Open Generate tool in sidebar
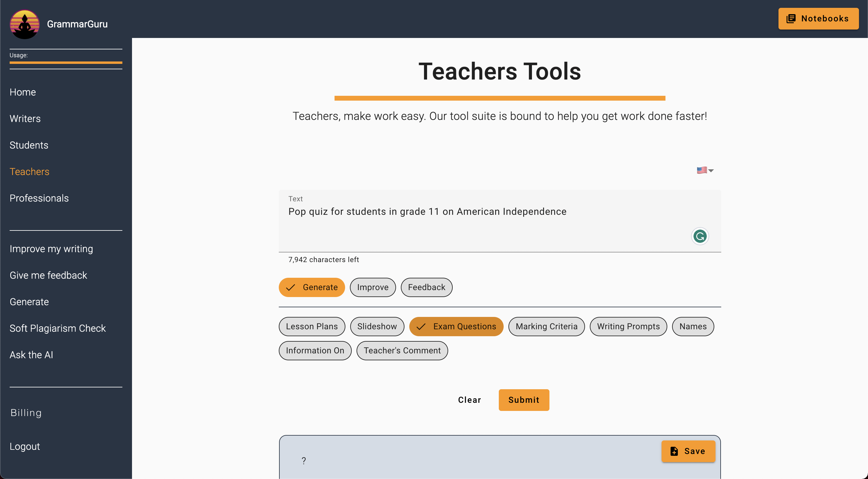Viewport: 868px width, 479px height. pyautogui.click(x=29, y=302)
